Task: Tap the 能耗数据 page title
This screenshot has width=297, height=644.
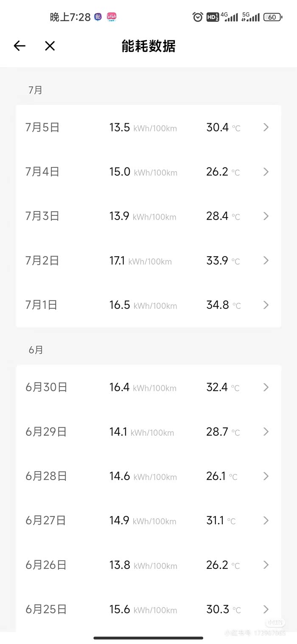Action: pos(148,46)
